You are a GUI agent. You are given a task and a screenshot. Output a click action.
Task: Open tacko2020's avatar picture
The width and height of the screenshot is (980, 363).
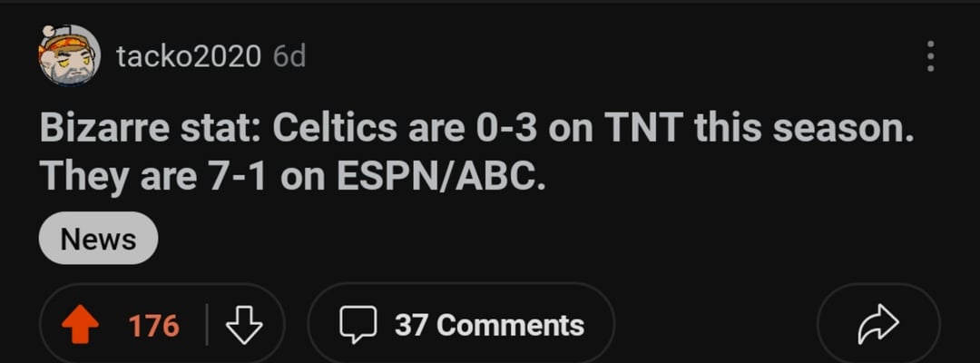pyautogui.click(x=69, y=56)
